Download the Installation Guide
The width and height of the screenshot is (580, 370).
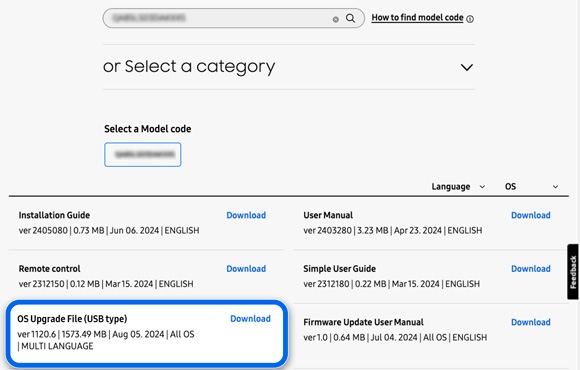[x=246, y=215]
